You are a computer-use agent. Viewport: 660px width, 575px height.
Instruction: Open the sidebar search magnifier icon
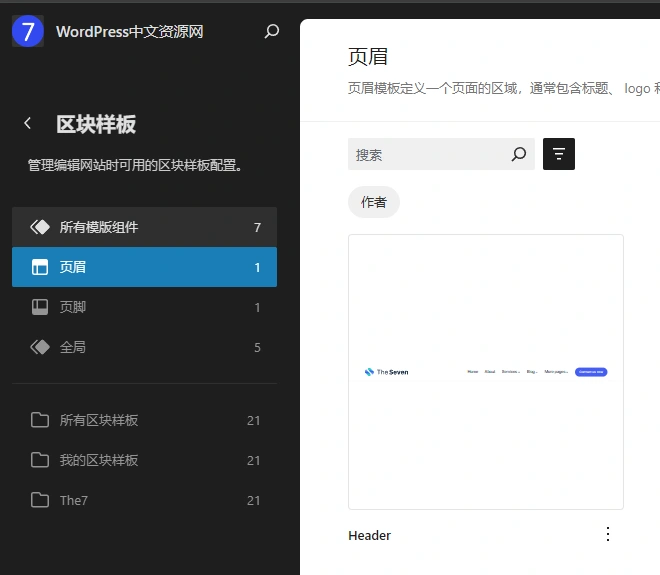pyautogui.click(x=271, y=31)
